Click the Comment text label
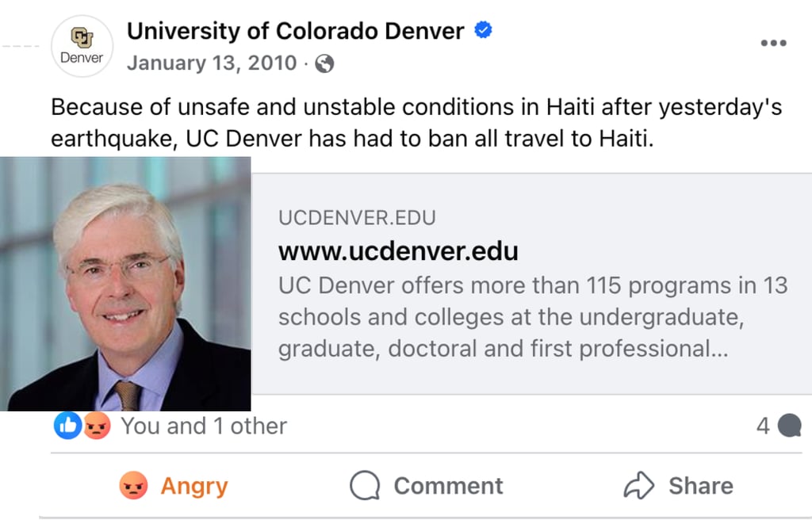The image size is (812, 520). 448,486
